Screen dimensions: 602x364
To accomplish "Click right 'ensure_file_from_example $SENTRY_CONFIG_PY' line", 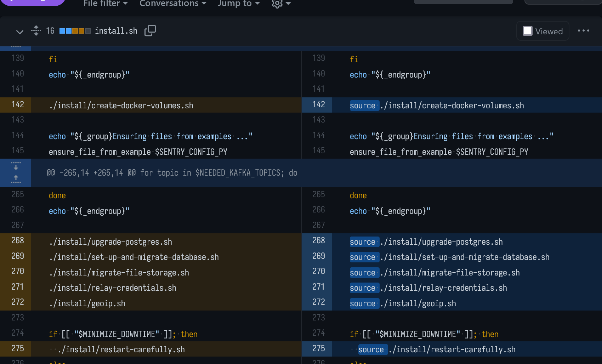I will (439, 152).
